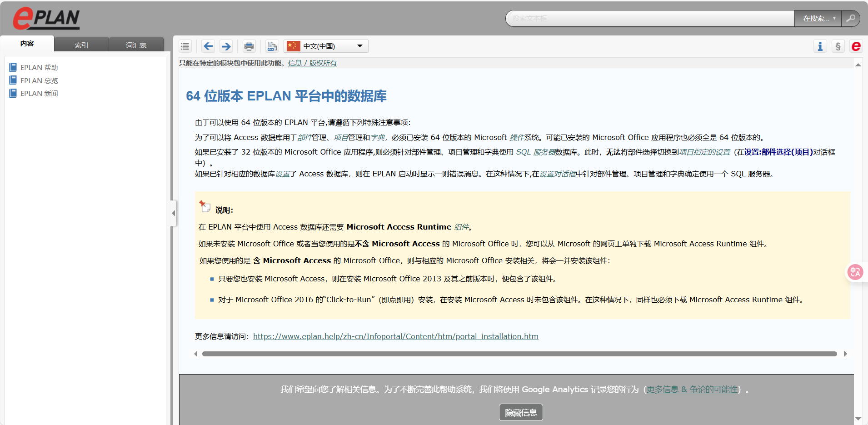Click the China flag icon
The height and width of the screenshot is (425, 868).
pos(294,46)
